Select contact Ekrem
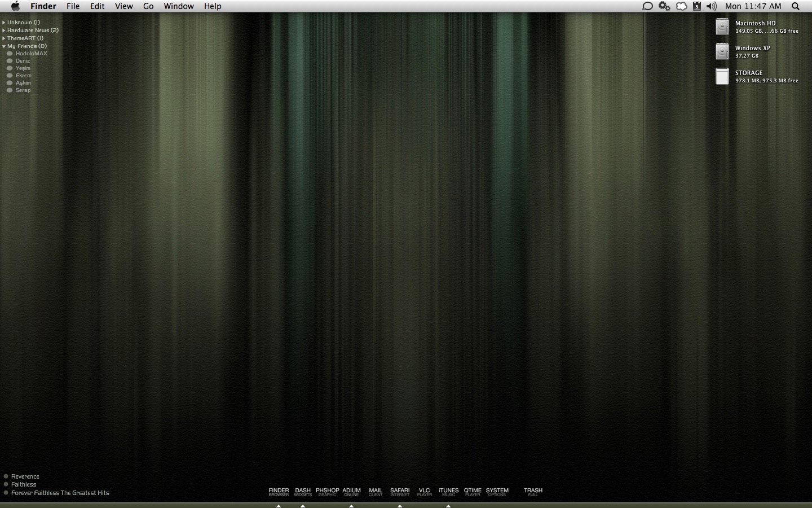812x508 pixels. click(24, 76)
